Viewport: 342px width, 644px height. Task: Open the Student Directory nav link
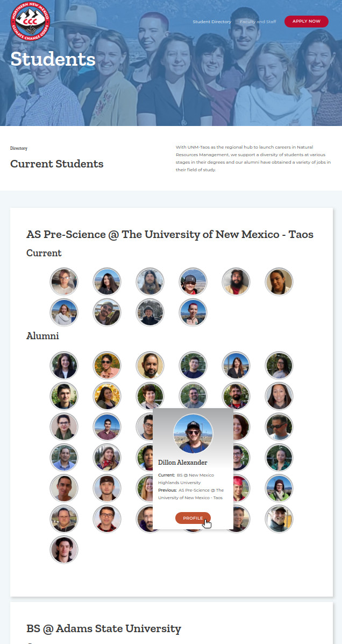pyautogui.click(x=212, y=22)
